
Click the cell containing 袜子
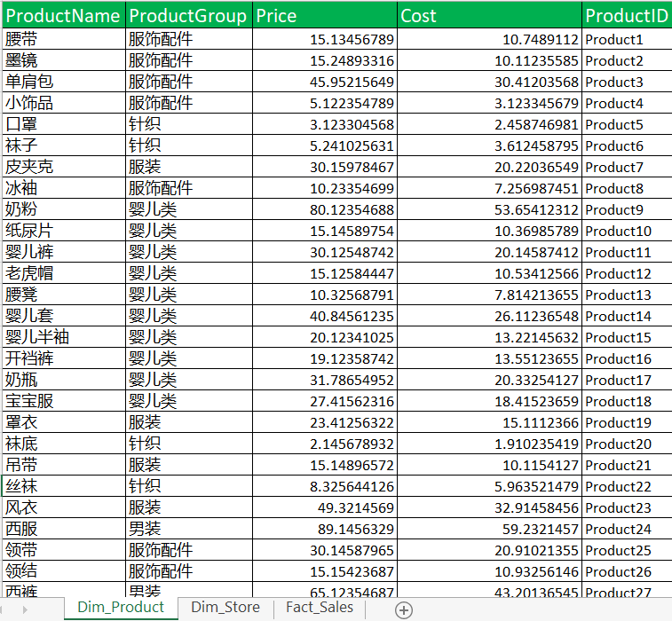tap(64, 145)
